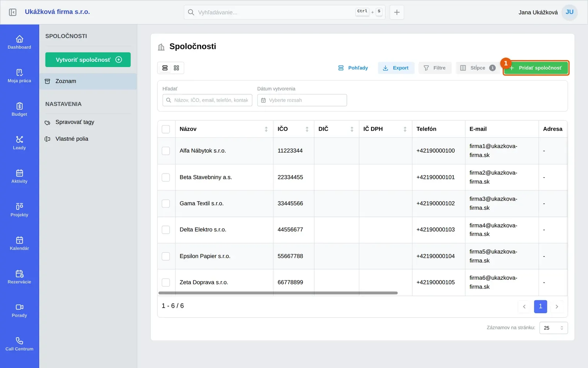588x368 pixels.
Task: Check the Gama Textil s.r.o. row
Action: [x=166, y=204]
